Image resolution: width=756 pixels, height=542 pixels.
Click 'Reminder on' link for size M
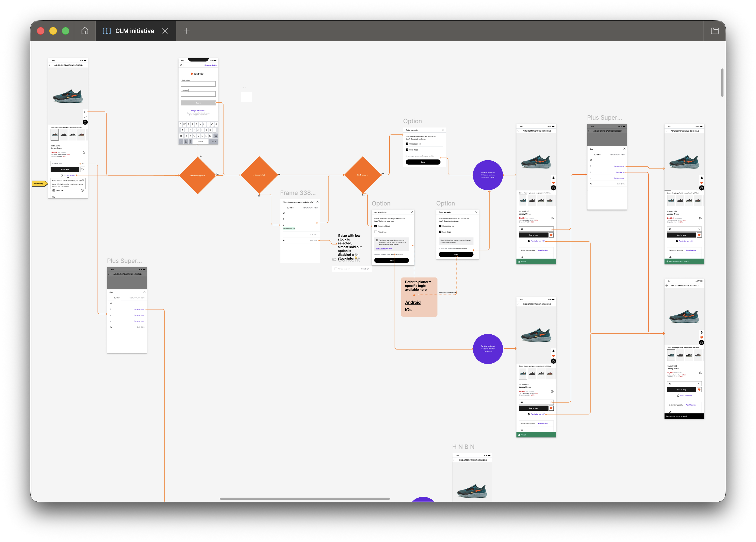620,172
